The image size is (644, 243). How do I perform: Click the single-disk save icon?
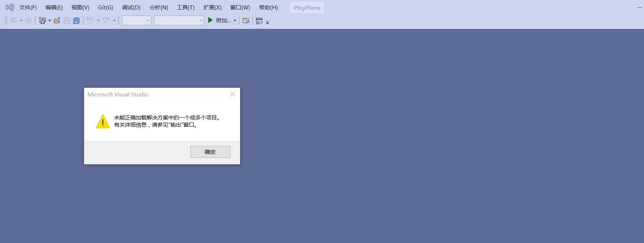coord(67,21)
